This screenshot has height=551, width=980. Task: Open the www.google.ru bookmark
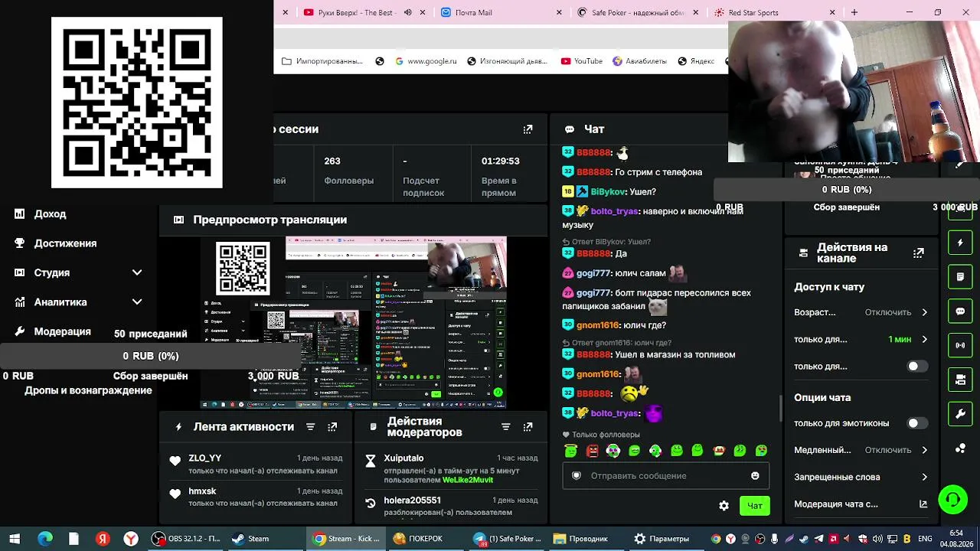[426, 61]
